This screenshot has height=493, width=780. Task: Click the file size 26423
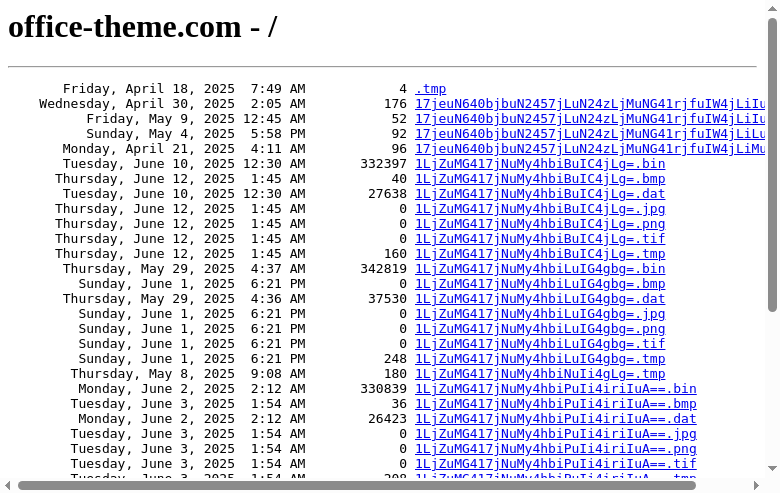click(388, 419)
